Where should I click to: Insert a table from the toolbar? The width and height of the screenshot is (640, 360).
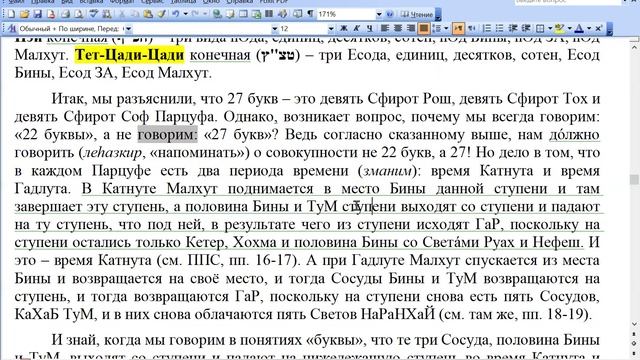point(243,14)
